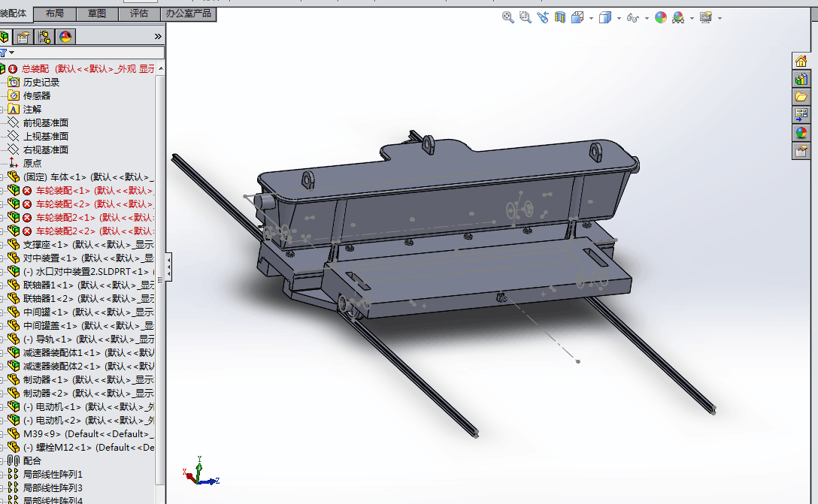The width and height of the screenshot is (818, 504).
Task: Open the View Settings dropdown arrow
Action: click(x=720, y=18)
